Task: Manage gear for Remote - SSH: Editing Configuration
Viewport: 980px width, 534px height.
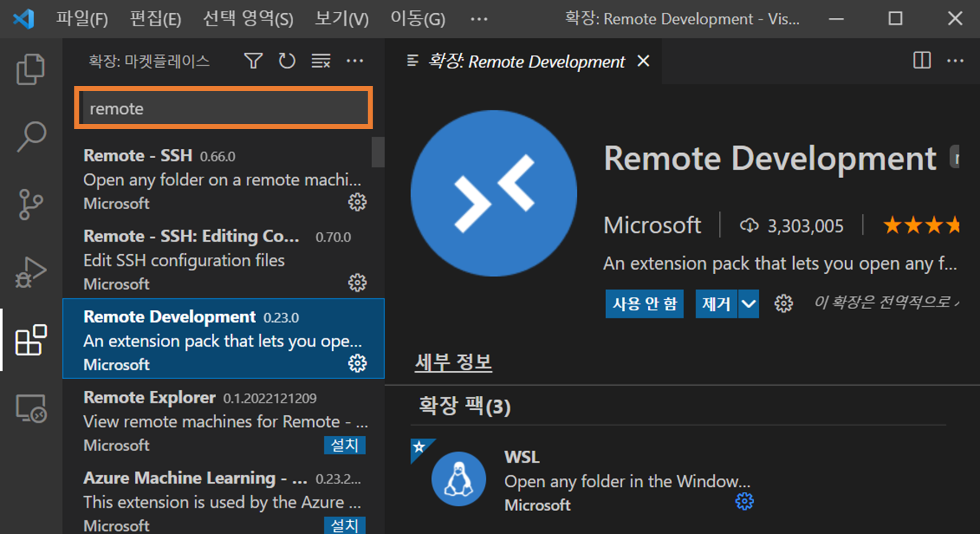Action: [x=357, y=283]
